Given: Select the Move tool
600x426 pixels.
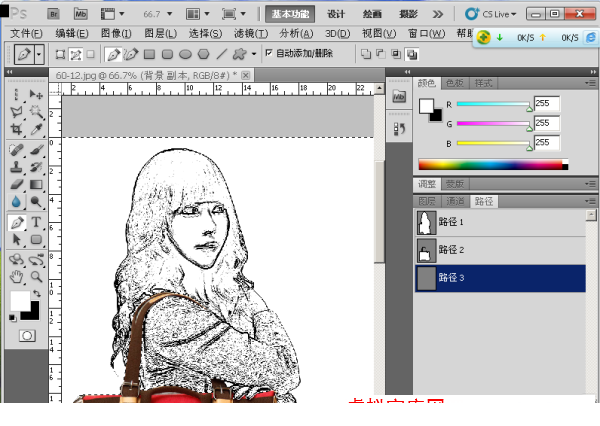Looking at the screenshot, I should coord(36,94).
